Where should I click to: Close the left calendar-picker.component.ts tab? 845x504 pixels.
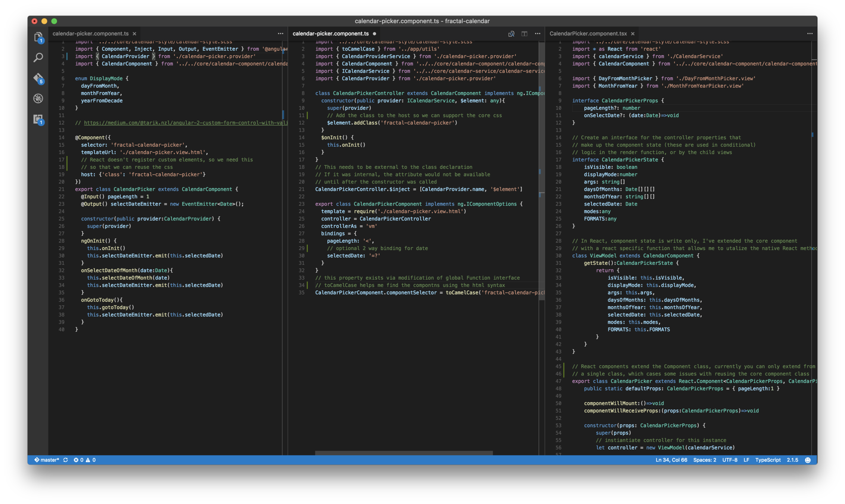[x=134, y=34]
